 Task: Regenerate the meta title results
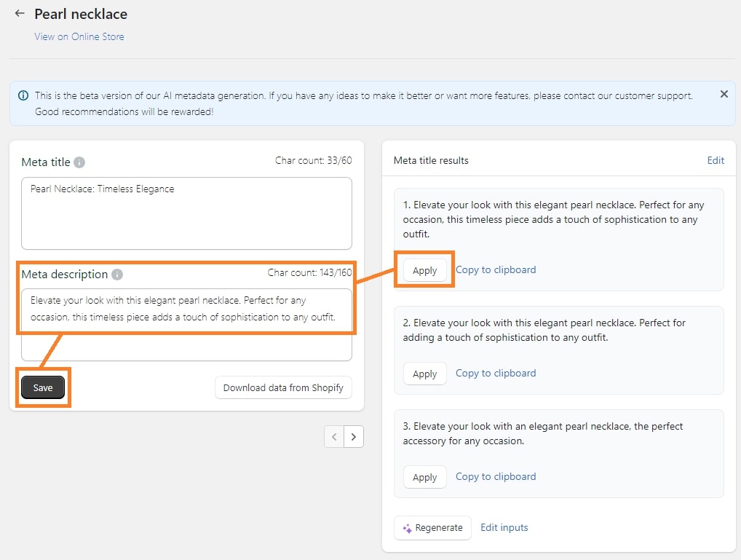(432, 527)
